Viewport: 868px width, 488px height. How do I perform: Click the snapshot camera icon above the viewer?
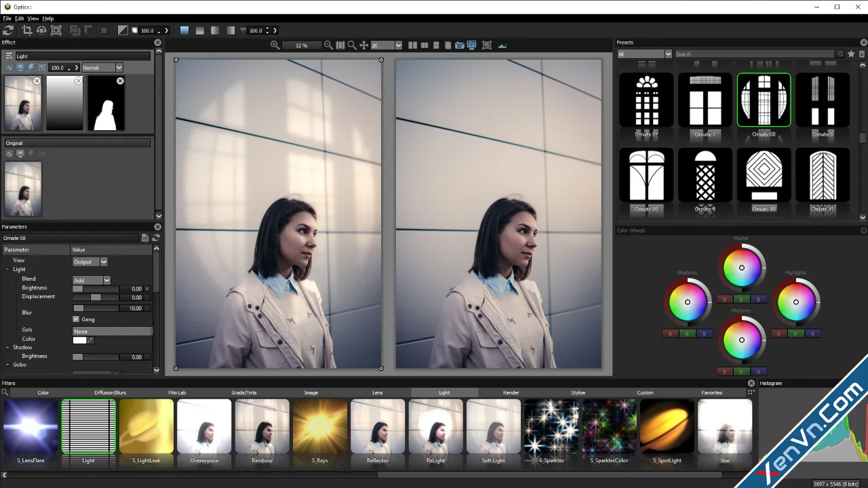(x=460, y=45)
